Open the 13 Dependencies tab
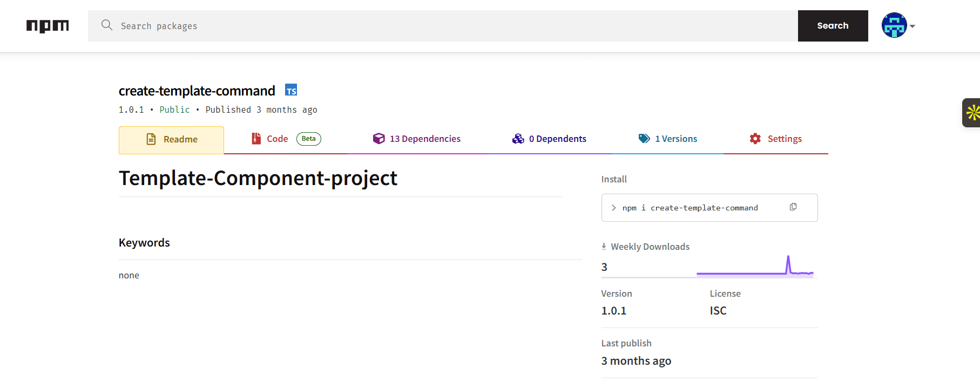980x389 pixels. click(416, 139)
